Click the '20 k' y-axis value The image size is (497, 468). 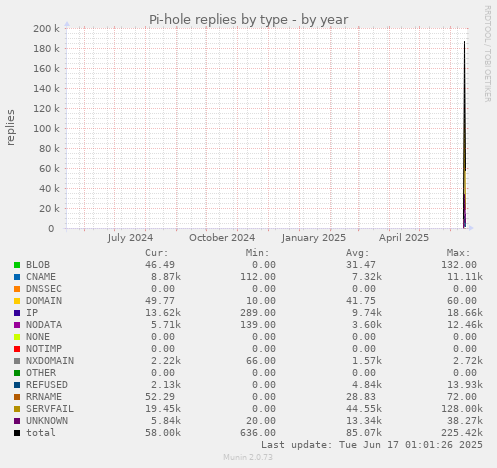pos(49,209)
